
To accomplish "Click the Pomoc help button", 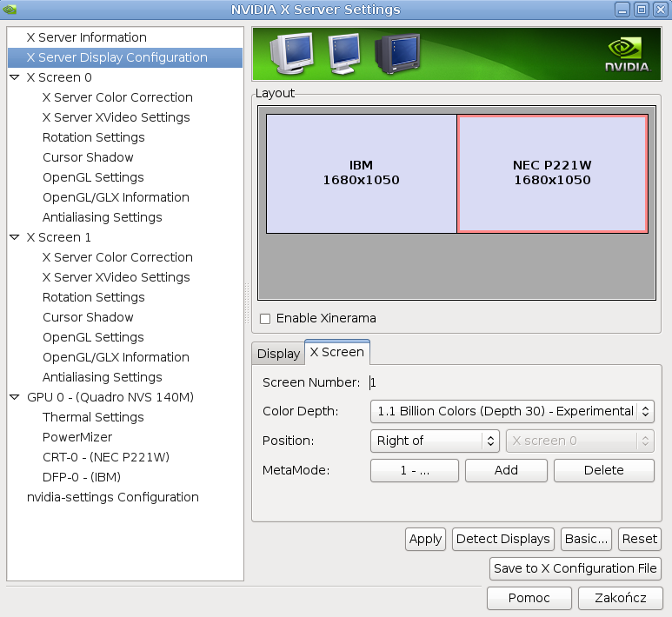I will click(x=529, y=598).
